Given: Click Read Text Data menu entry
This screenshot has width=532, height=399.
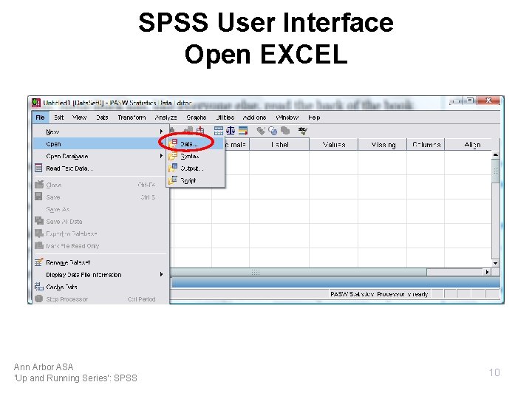Looking at the screenshot, I should (98, 168).
